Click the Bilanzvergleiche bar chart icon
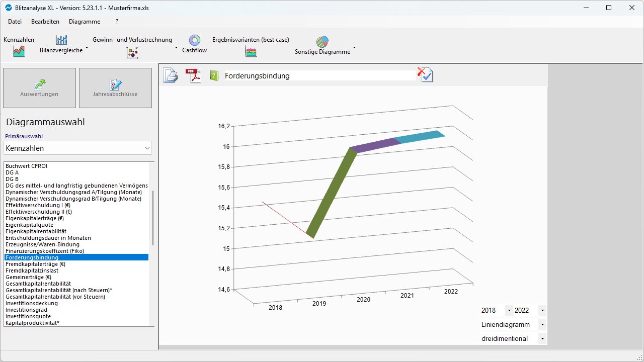 tap(61, 40)
